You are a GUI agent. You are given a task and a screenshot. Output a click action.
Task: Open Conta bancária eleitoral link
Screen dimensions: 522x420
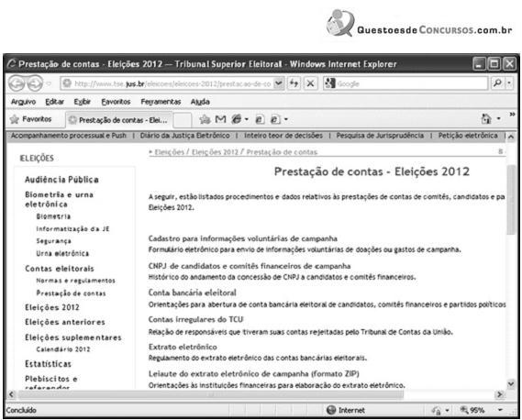click(192, 293)
